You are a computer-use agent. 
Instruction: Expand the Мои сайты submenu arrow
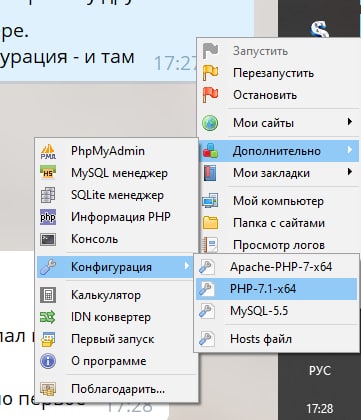pos(350,122)
